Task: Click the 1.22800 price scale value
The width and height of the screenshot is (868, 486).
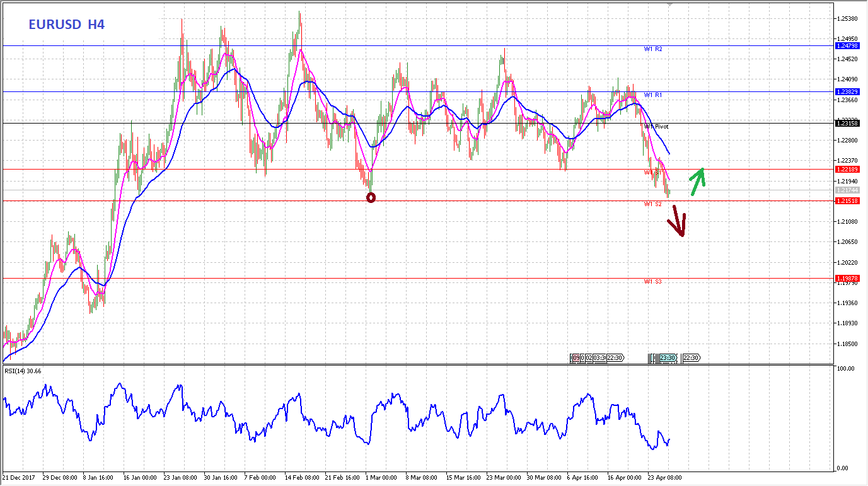Action: click(848, 141)
